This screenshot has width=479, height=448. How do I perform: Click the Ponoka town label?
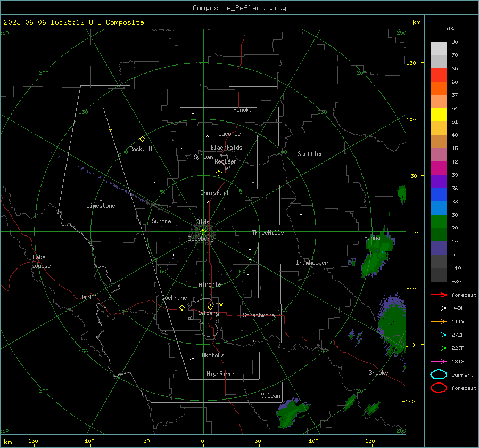(x=243, y=110)
